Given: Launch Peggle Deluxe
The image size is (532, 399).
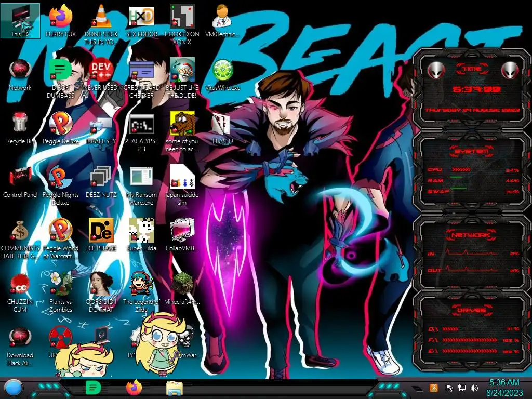Looking at the screenshot, I should (60, 128).
